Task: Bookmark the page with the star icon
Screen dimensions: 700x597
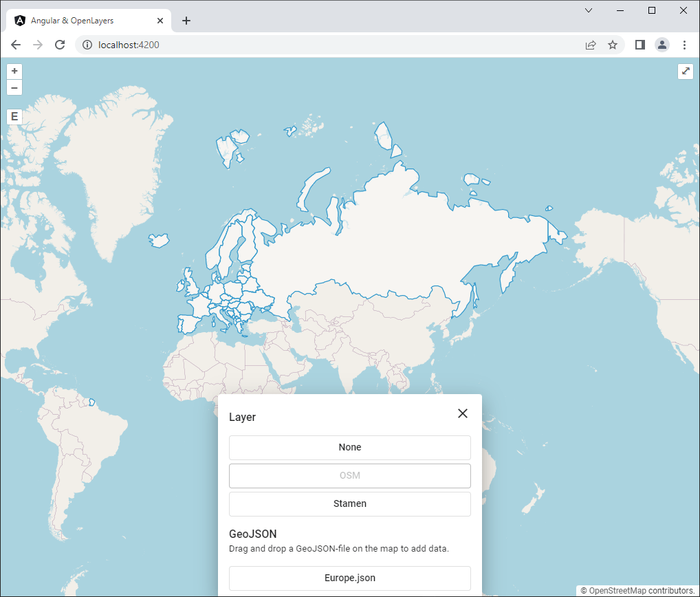Action: [x=613, y=45]
